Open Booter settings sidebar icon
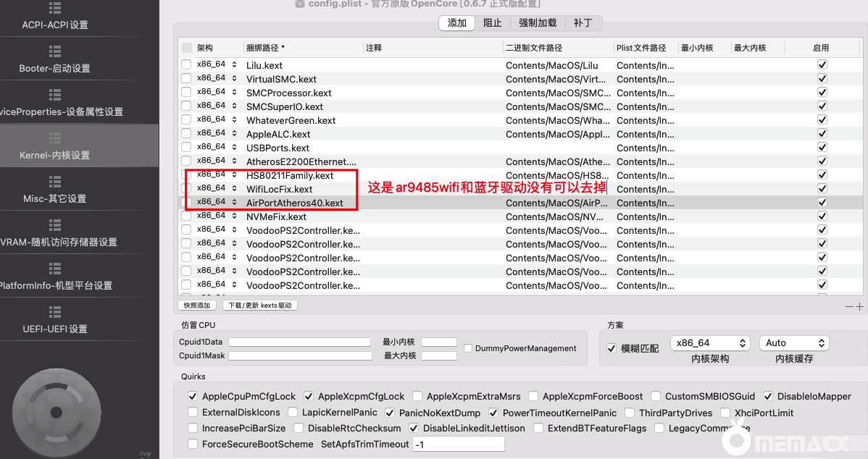 (55, 51)
